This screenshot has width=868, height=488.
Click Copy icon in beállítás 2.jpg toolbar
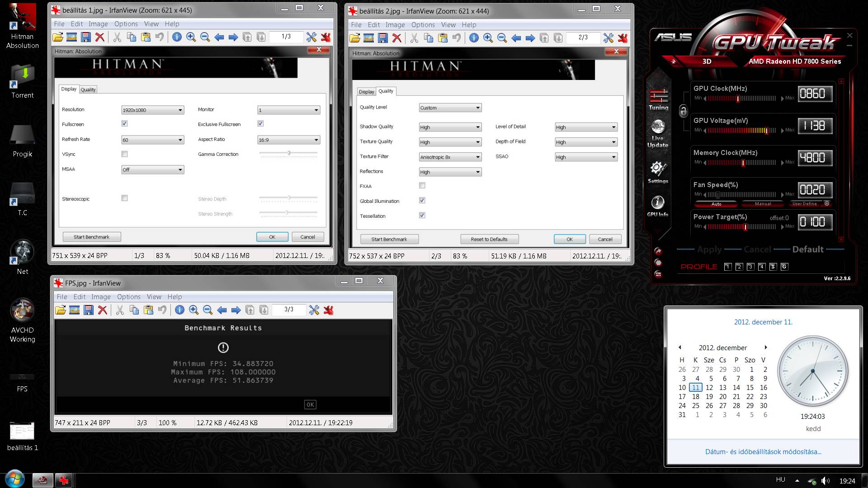pyautogui.click(x=429, y=38)
